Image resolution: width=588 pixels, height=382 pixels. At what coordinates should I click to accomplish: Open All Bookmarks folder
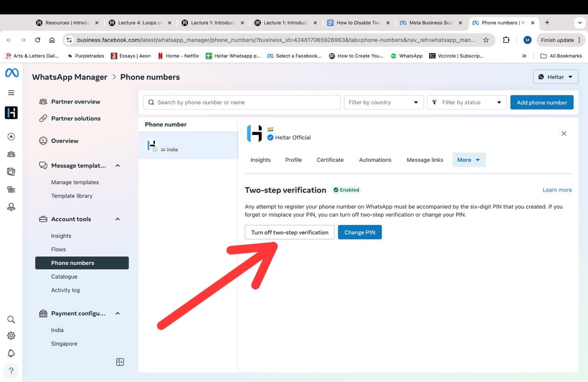click(561, 56)
